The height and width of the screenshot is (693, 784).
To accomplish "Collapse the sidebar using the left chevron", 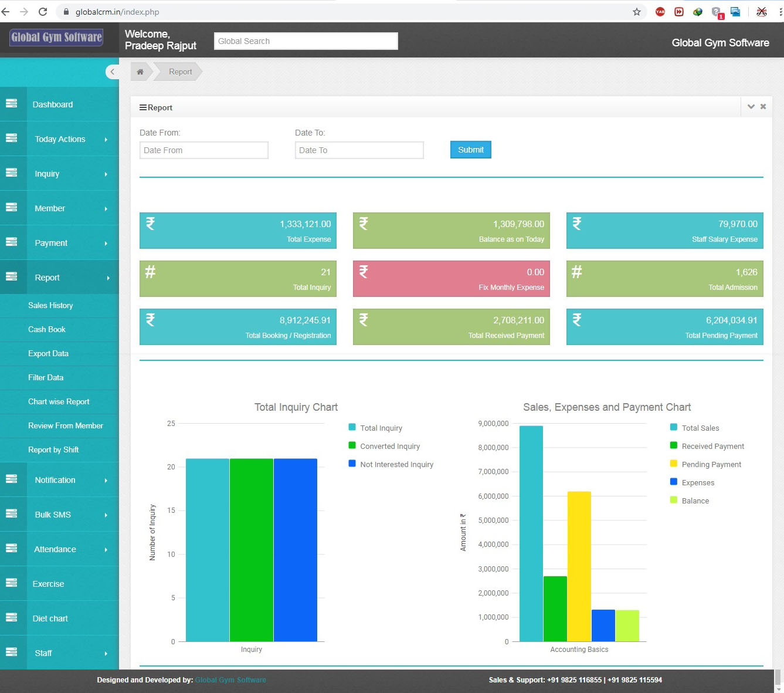I will [113, 72].
